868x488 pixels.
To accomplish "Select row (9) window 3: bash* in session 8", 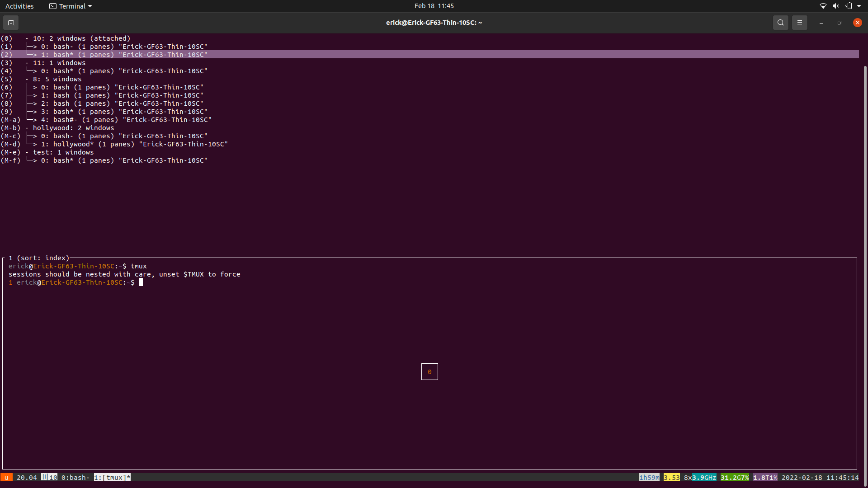I will [x=429, y=112].
